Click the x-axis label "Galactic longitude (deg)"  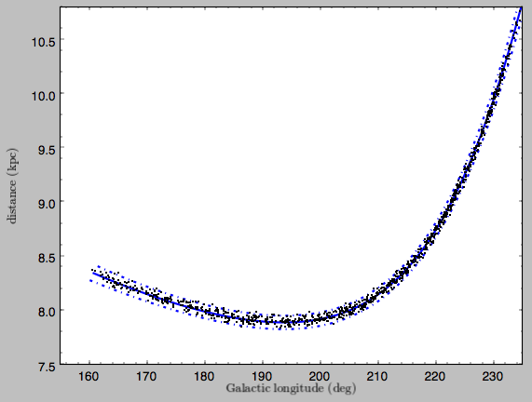(291, 388)
